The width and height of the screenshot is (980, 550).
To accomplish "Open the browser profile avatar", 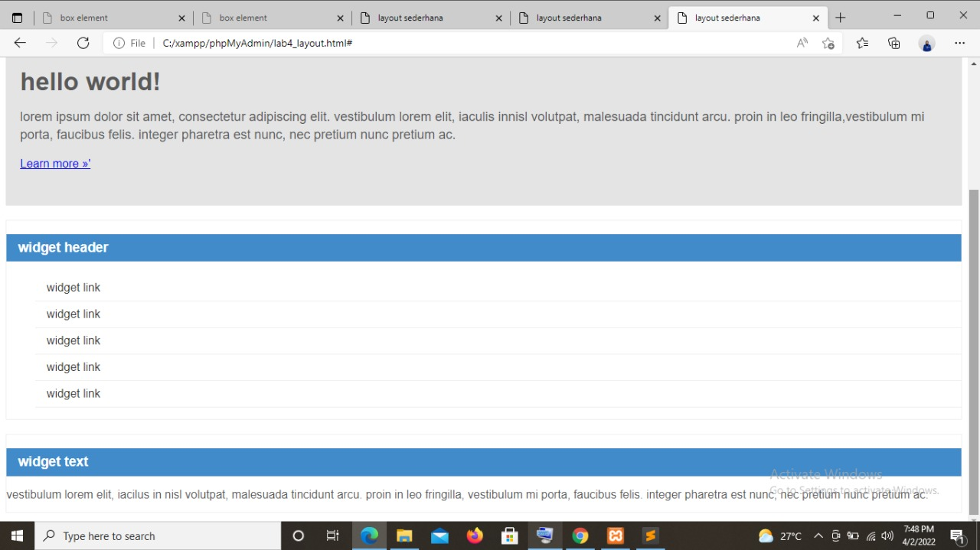I will point(926,44).
